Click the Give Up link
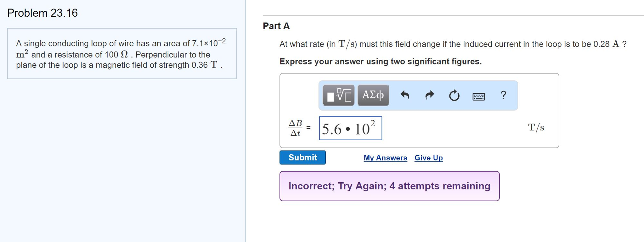 428,157
